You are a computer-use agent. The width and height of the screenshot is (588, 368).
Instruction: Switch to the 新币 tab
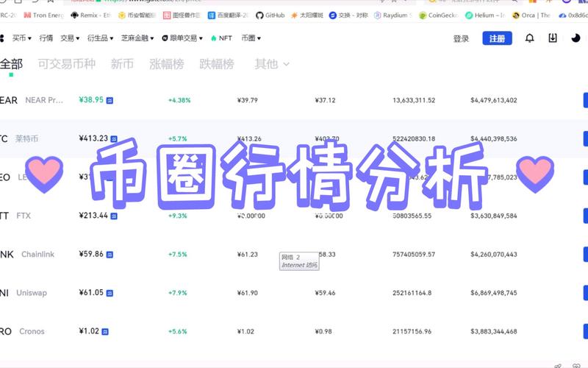122,64
